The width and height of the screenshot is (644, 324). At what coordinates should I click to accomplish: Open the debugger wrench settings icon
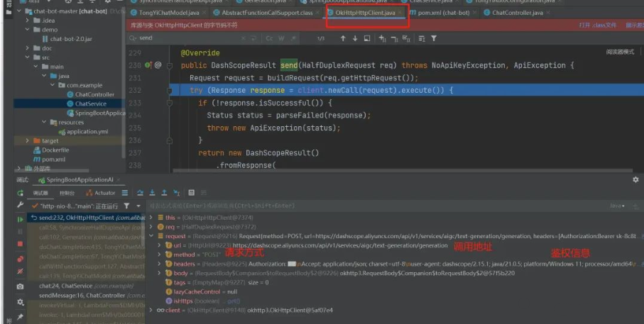pos(20,205)
